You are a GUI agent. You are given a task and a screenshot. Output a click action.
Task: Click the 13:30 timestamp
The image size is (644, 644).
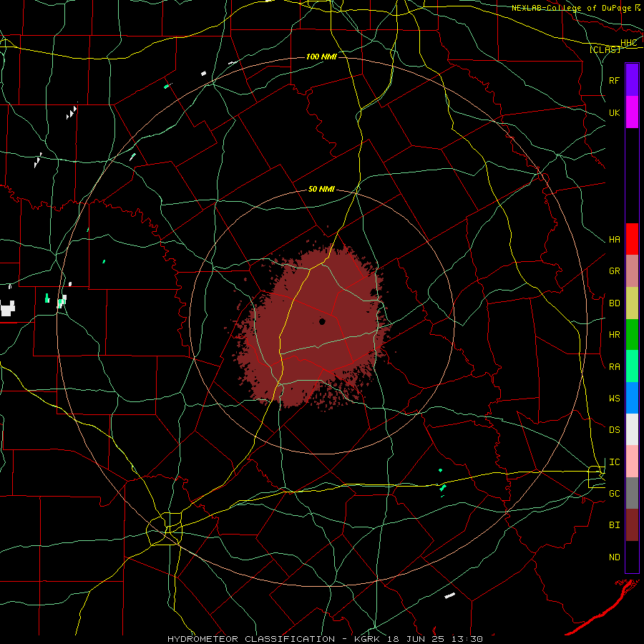click(x=467, y=639)
